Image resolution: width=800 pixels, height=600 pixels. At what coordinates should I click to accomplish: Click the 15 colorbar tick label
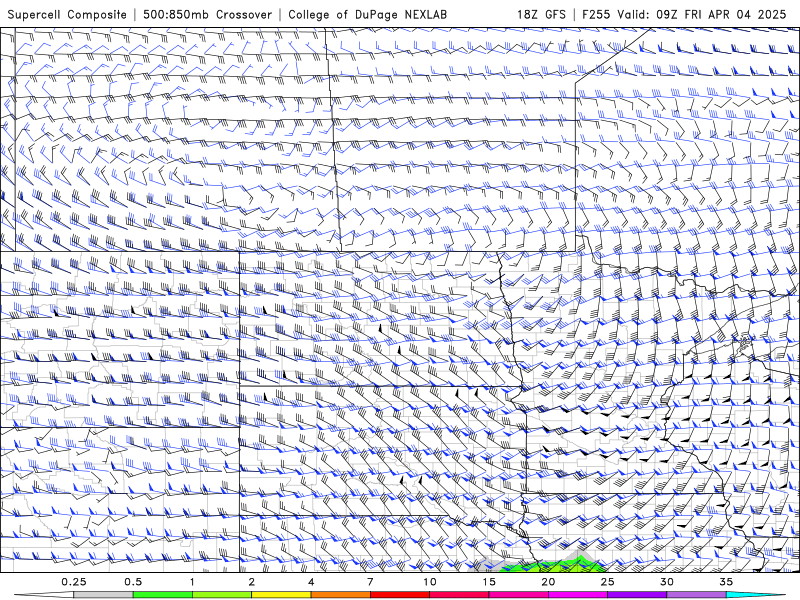pyautogui.click(x=489, y=582)
